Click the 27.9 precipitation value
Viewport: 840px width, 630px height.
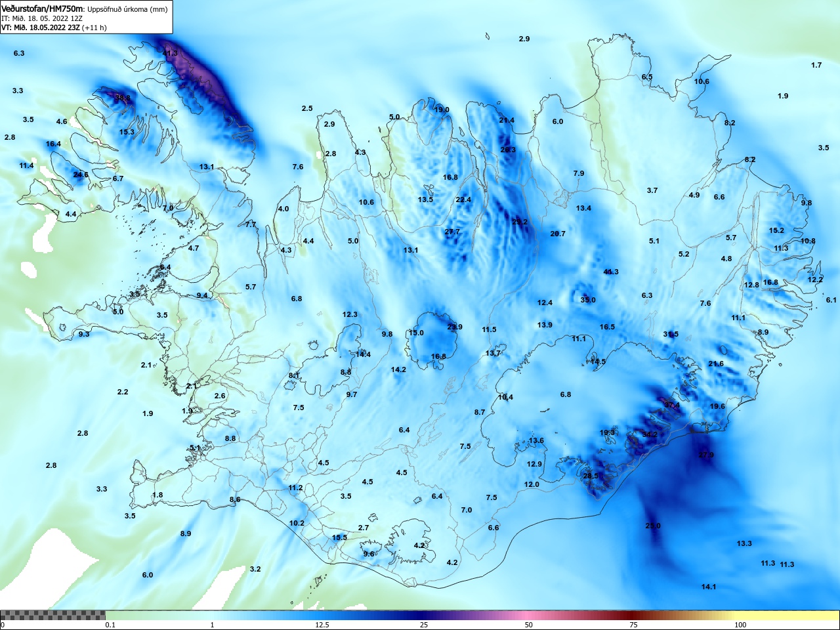click(x=706, y=455)
